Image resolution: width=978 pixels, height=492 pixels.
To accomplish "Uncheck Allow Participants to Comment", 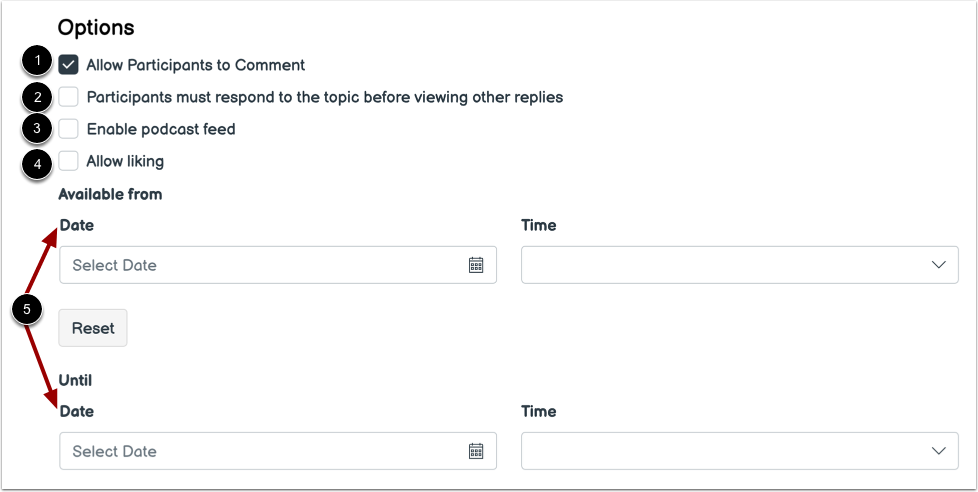I will (x=69, y=65).
